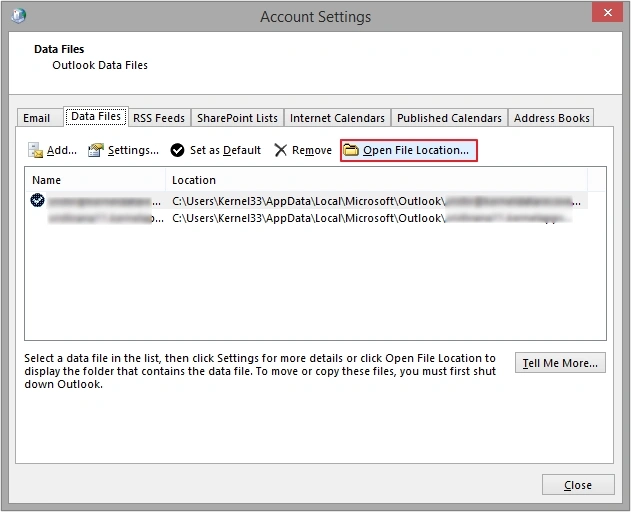Select the second data file's blurred name
The width and height of the screenshot is (631, 512).
(x=106, y=219)
